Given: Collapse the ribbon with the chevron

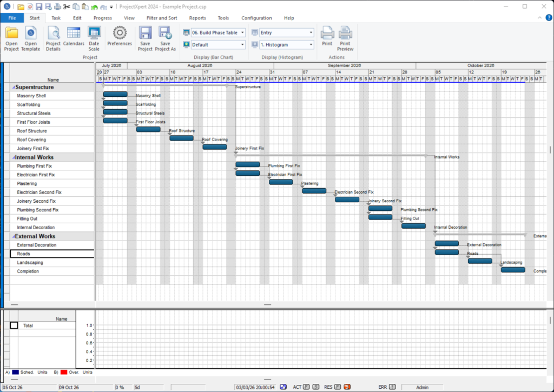Looking at the screenshot, I should pos(539,18).
